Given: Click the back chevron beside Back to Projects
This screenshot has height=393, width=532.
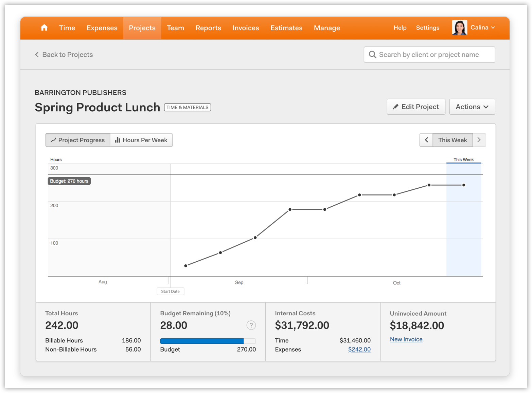Looking at the screenshot, I should click(37, 54).
